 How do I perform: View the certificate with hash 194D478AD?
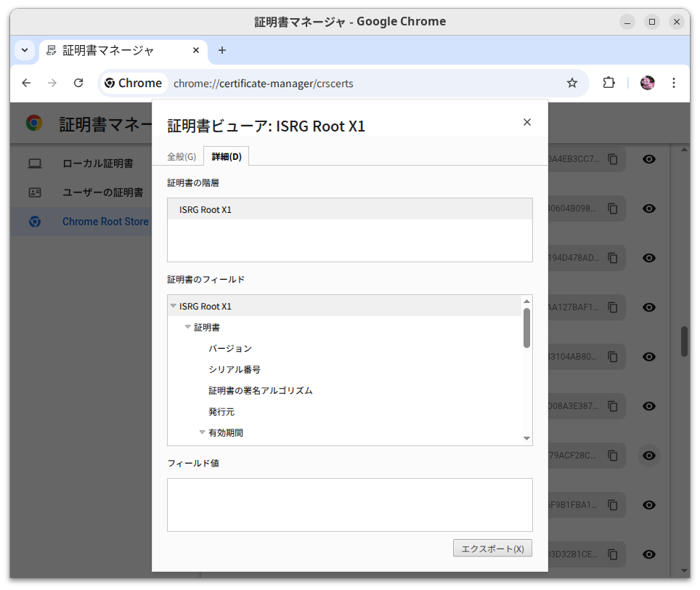649,258
